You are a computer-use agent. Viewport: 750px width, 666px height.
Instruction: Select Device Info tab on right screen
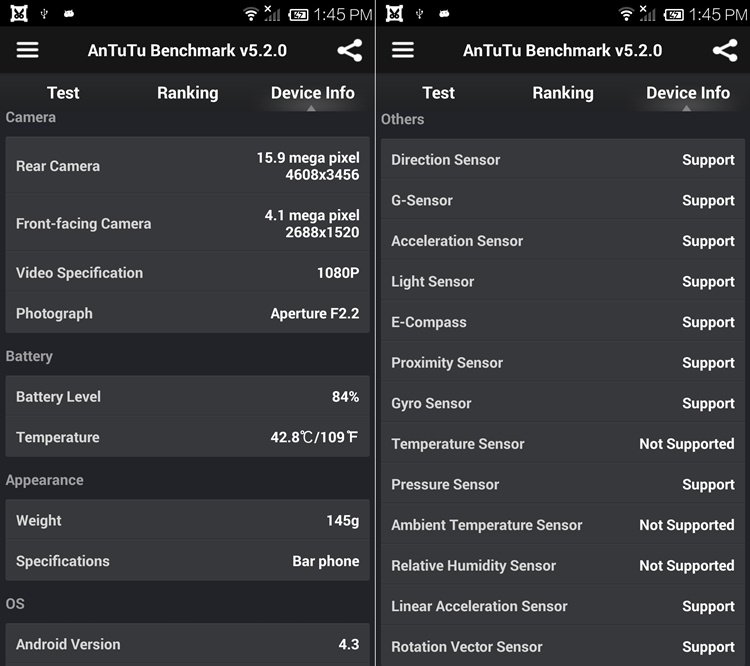pyautogui.click(x=688, y=93)
